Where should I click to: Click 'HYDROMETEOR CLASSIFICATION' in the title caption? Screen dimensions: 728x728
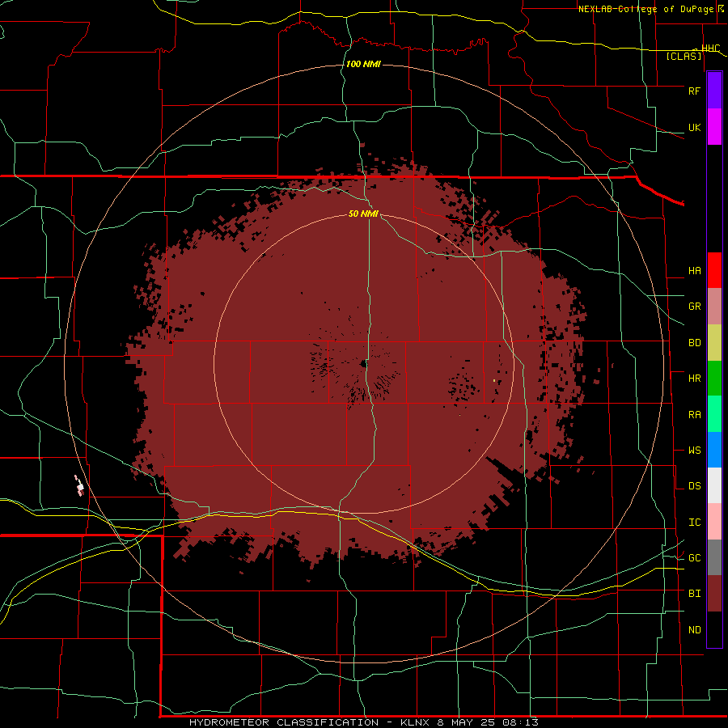click(284, 722)
